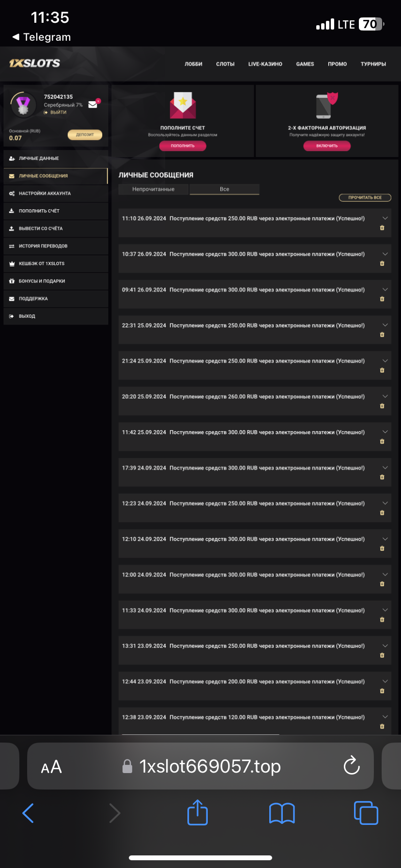Click the 1XSLOTS logo
The image size is (401, 868).
coord(34,63)
